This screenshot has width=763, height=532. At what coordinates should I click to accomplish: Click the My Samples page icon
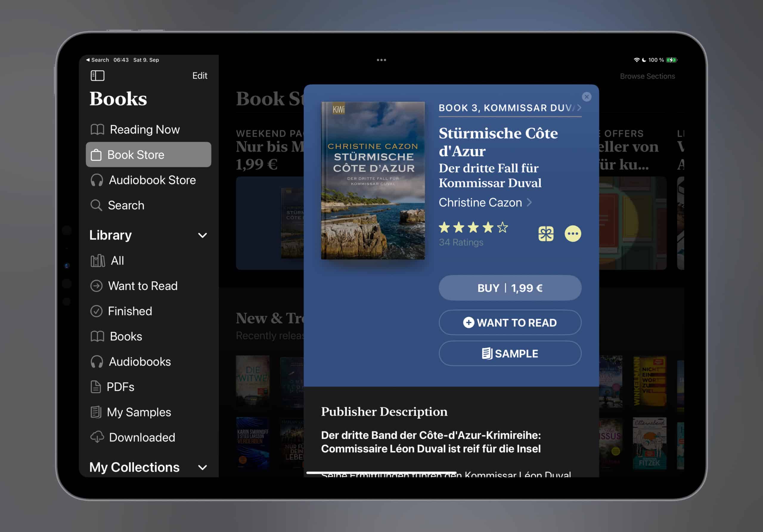coord(96,412)
